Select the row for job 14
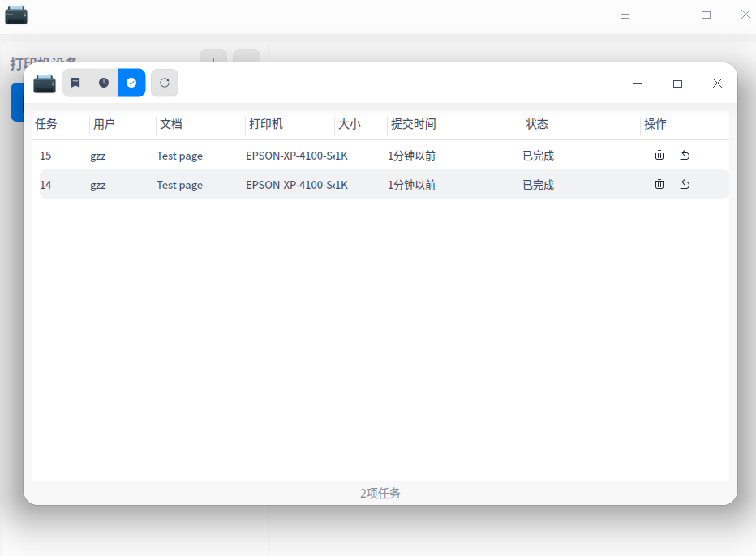Image resolution: width=756 pixels, height=556 pixels. (324, 184)
